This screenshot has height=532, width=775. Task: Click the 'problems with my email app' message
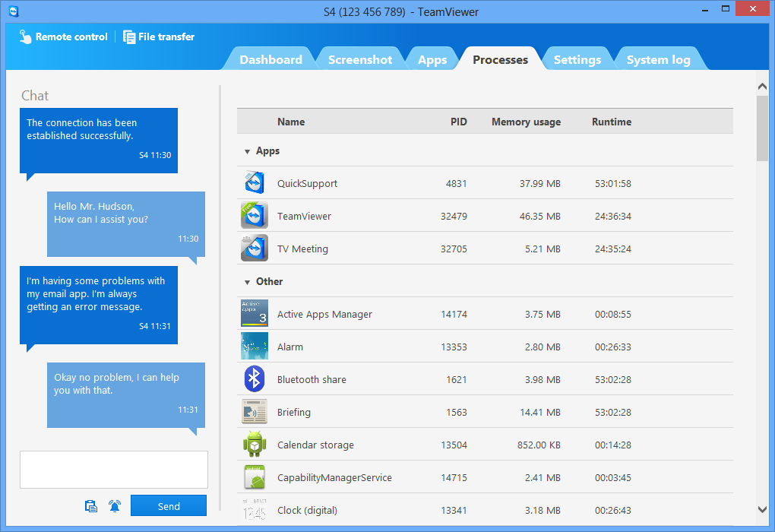98,305
